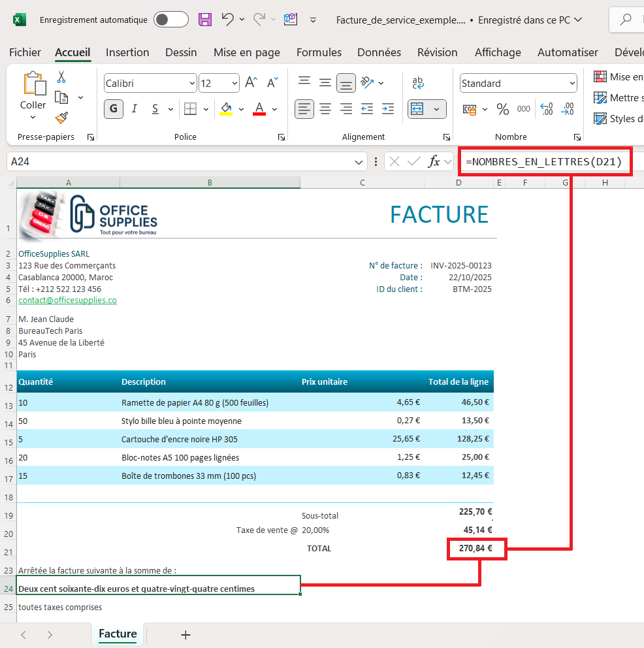Open the Calibri font name dropdown

(x=150, y=84)
